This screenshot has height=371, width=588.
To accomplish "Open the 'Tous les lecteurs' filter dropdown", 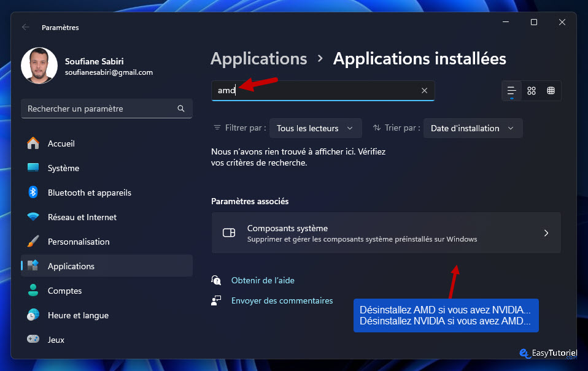I will tap(315, 128).
